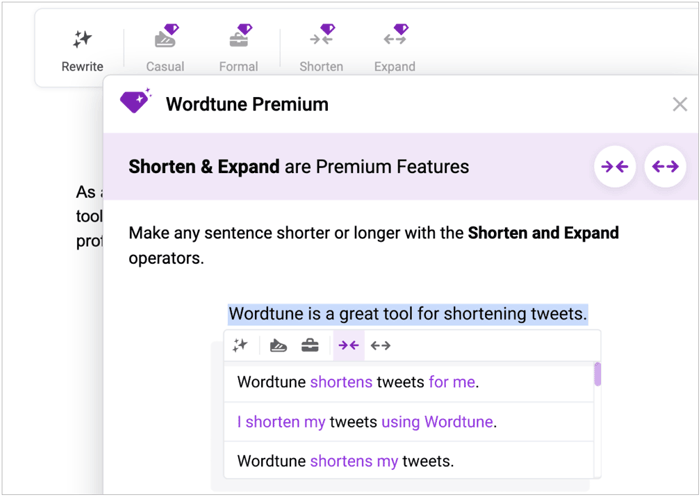Select the Casual tone option
This screenshot has width=700, height=496.
point(165,48)
